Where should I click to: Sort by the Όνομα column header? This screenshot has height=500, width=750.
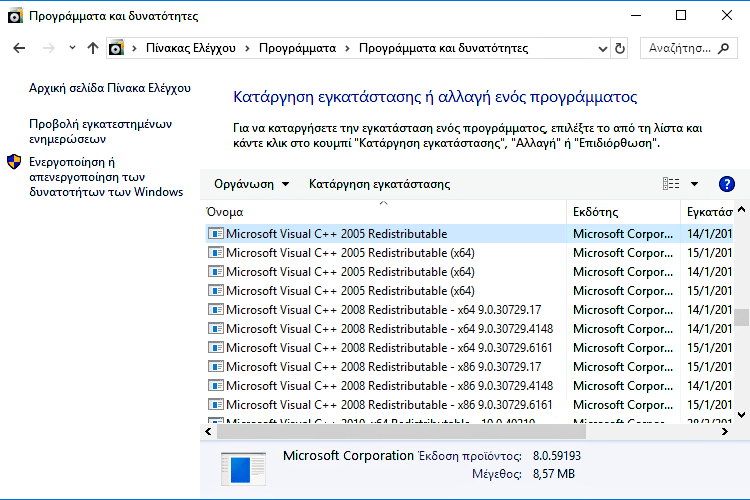(386, 212)
